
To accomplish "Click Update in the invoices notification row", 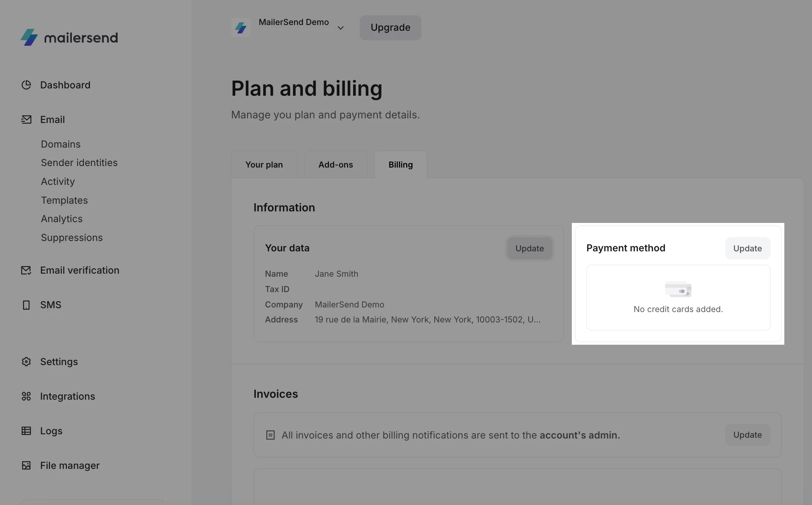I will pos(747,435).
